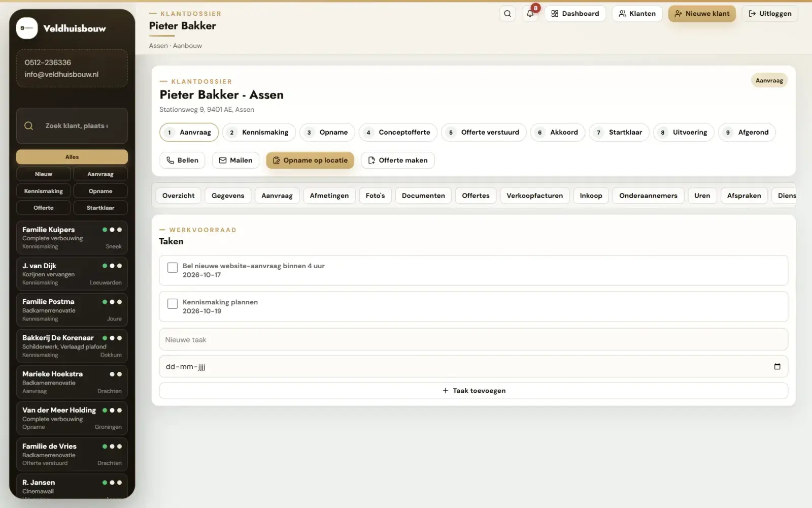The width and height of the screenshot is (812, 508).
Task: Select stage 2 Kennismaking
Action: point(259,132)
